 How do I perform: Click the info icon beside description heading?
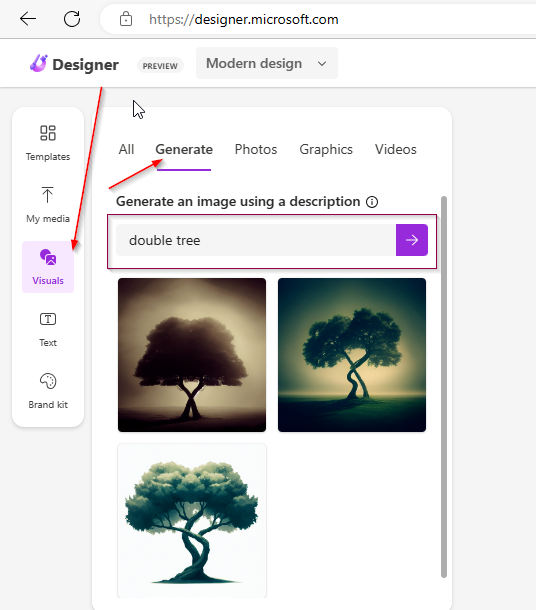point(372,202)
